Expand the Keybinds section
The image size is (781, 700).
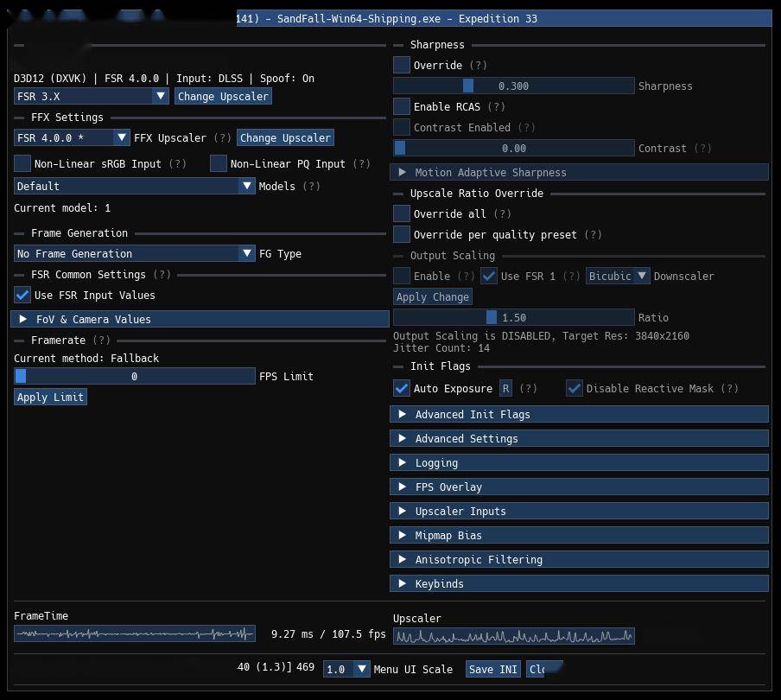click(580, 583)
